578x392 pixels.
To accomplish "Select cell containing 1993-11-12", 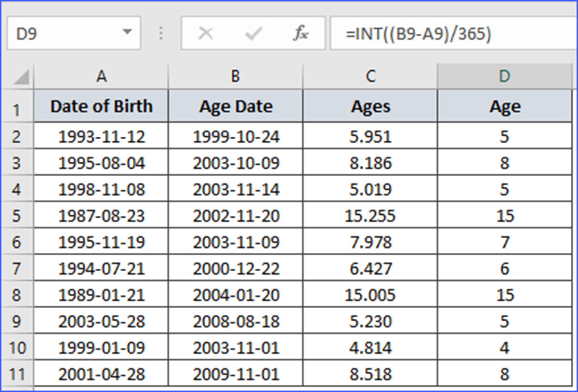I will [x=101, y=137].
